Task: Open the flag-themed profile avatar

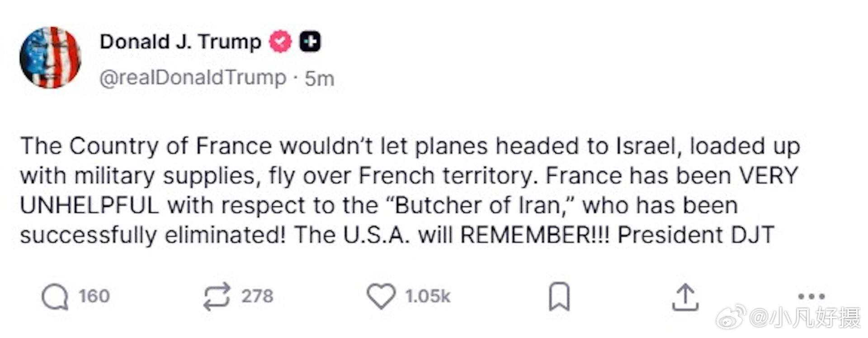Action: pyautogui.click(x=50, y=57)
